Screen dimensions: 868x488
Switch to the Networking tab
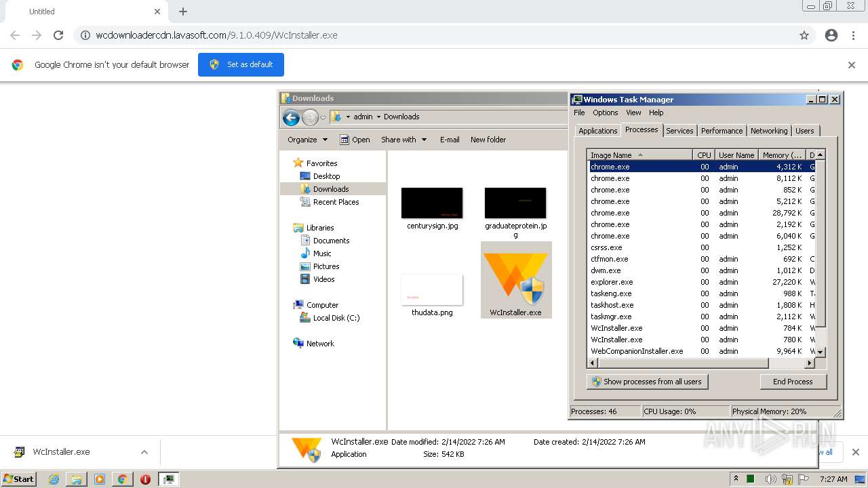click(x=769, y=131)
